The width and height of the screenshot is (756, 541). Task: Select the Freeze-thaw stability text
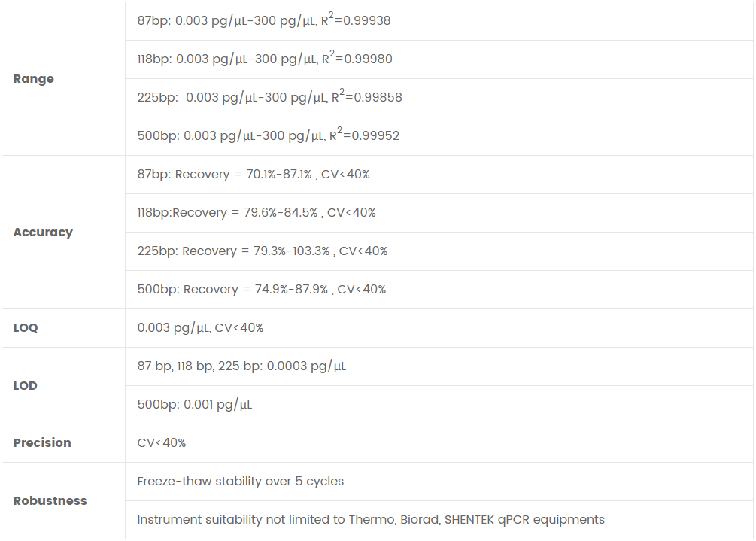coord(241,482)
